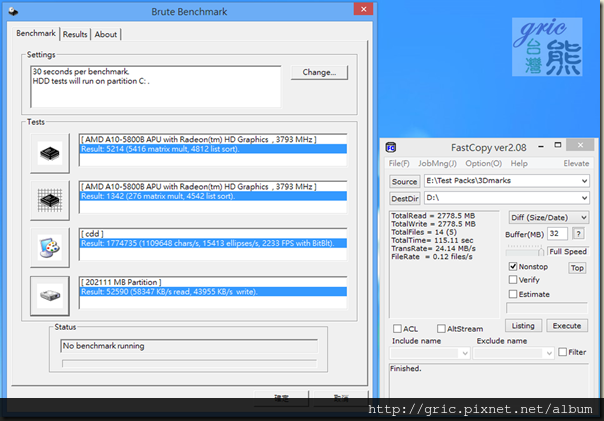Click the 'TotalRead = 2778.5 MB' line
Viewport: 604px width, 421px height.
pyautogui.click(x=433, y=216)
